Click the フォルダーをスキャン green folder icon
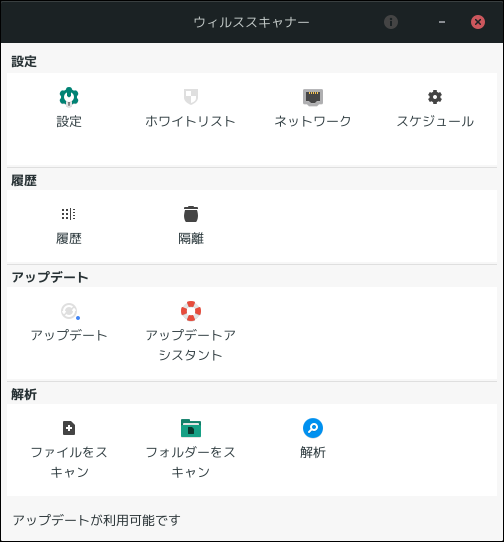This screenshot has width=504, height=542. pyautogui.click(x=191, y=428)
